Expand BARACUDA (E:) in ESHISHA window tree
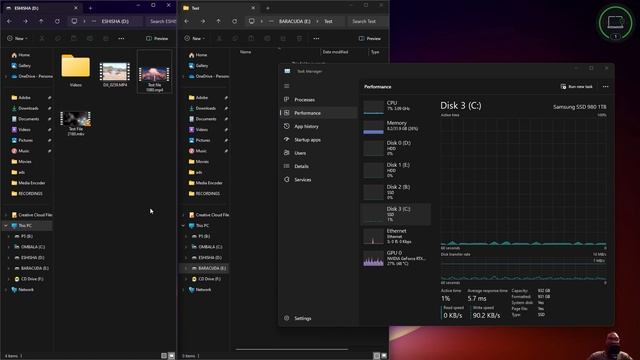 click(9, 268)
